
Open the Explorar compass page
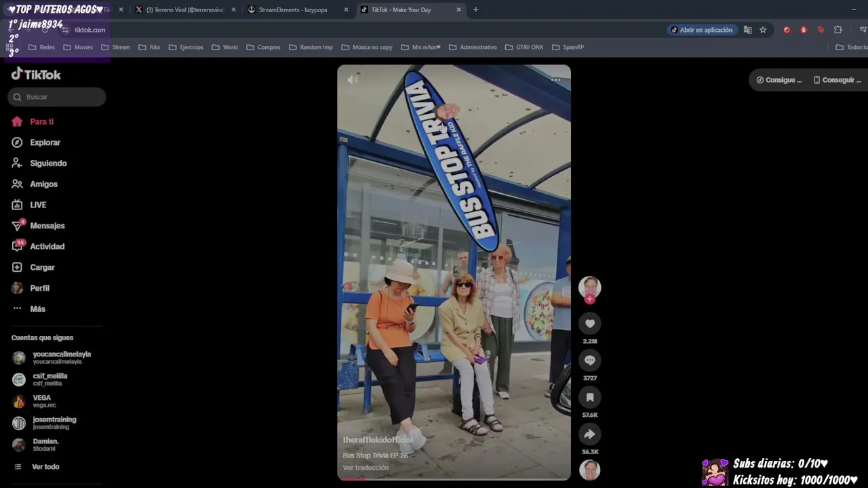(36, 142)
